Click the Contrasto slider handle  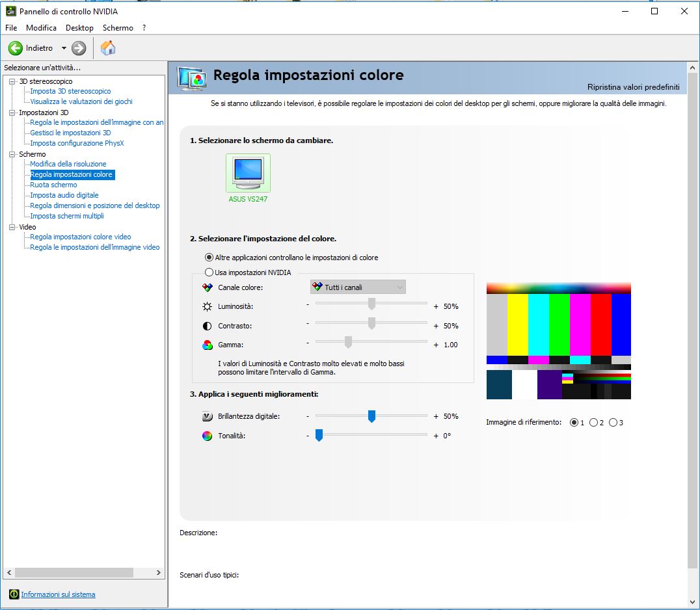[x=371, y=323]
